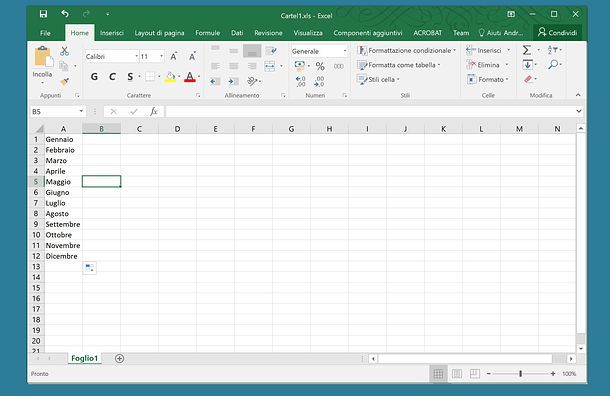Screen dimensions: 610x396
Task: Open the Generale number format dropdown
Action: pos(345,51)
